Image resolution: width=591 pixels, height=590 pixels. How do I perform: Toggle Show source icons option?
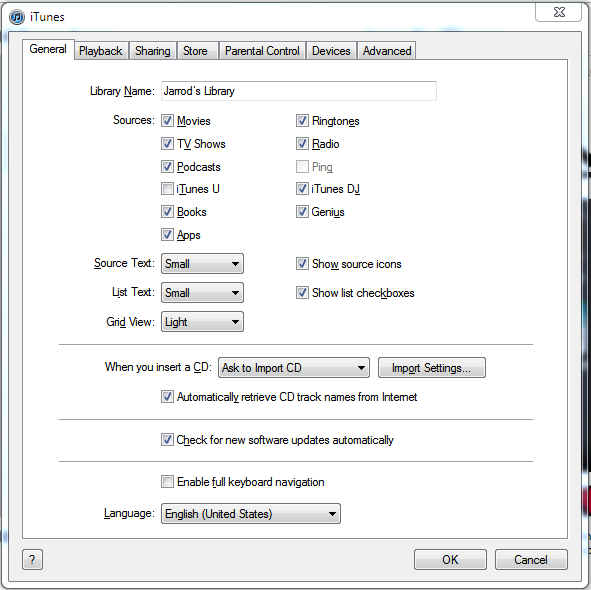302,264
